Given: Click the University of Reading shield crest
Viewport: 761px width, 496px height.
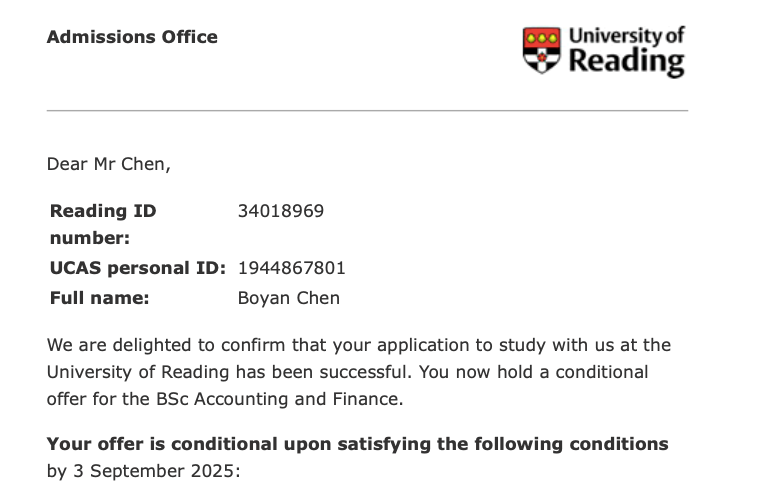Looking at the screenshot, I should click(x=542, y=49).
